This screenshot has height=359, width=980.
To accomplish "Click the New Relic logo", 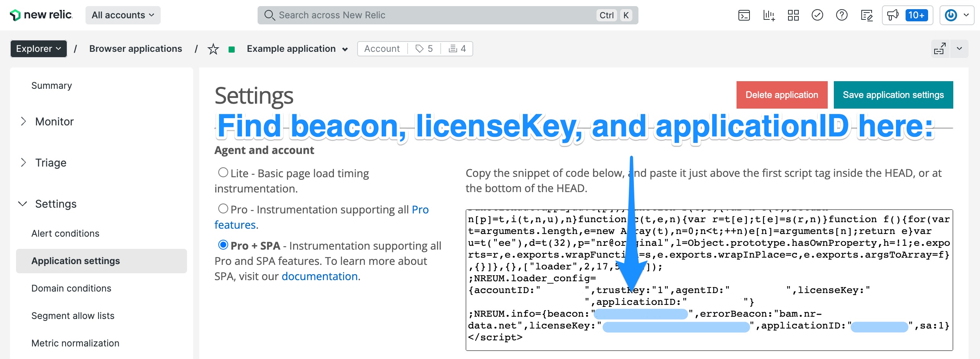I will coord(41,15).
